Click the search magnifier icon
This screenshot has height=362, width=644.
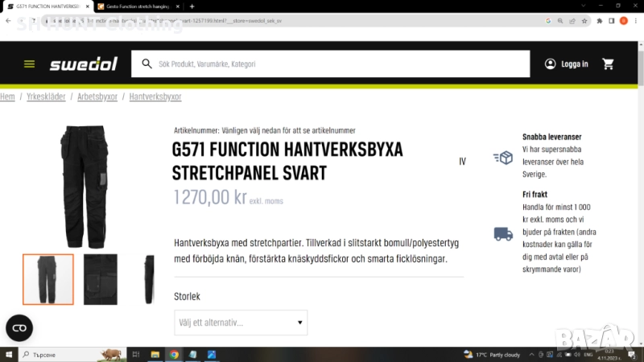[x=147, y=64]
